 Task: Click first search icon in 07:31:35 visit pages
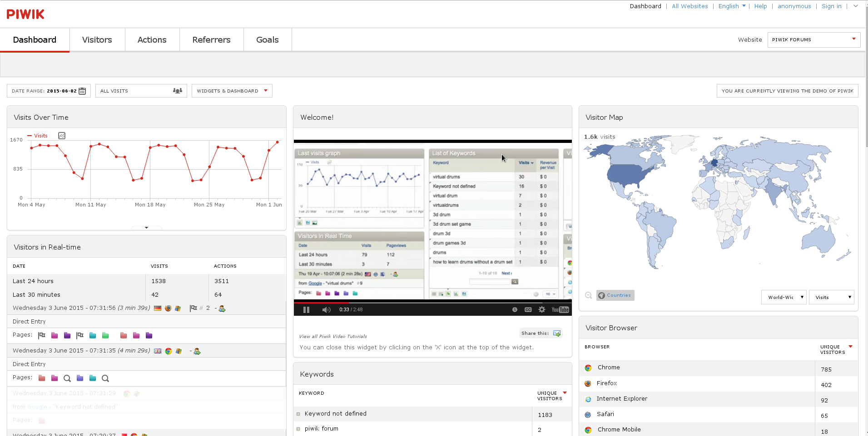click(67, 378)
